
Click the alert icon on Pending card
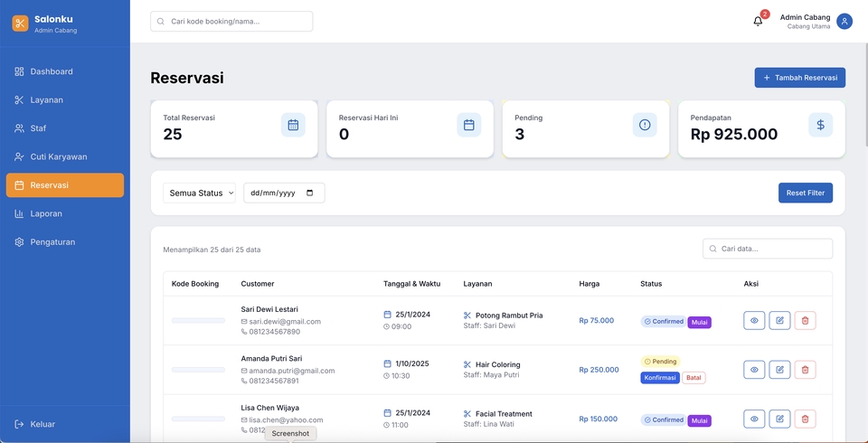[x=645, y=125]
